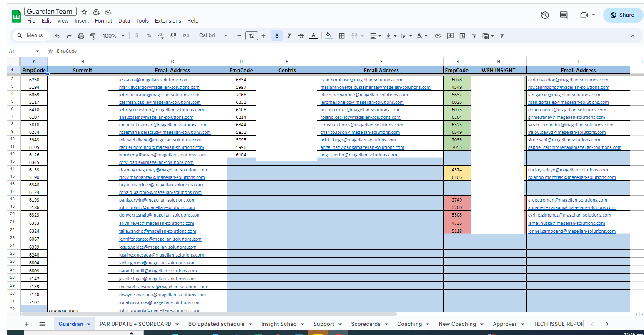Create a filter with the funnel icon
644x335 pixels.
pos(474,36)
